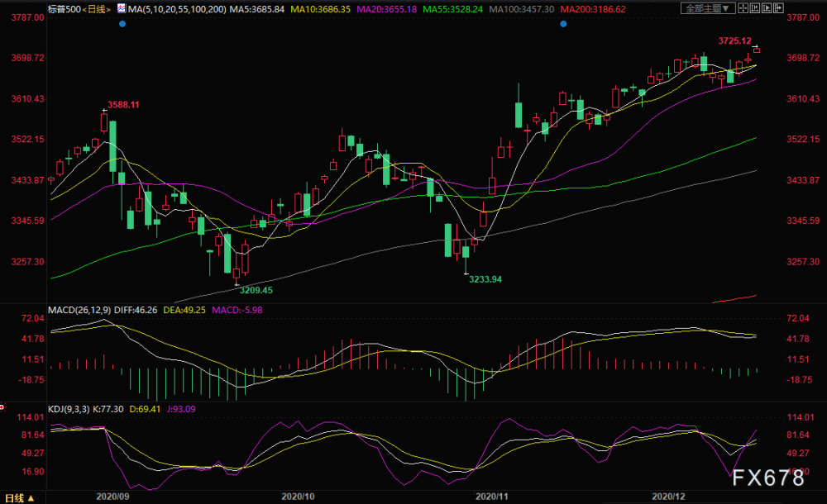Viewport: 827px width, 504px height.
Task: Click the 3725.12 high price marker
Action: pos(734,40)
